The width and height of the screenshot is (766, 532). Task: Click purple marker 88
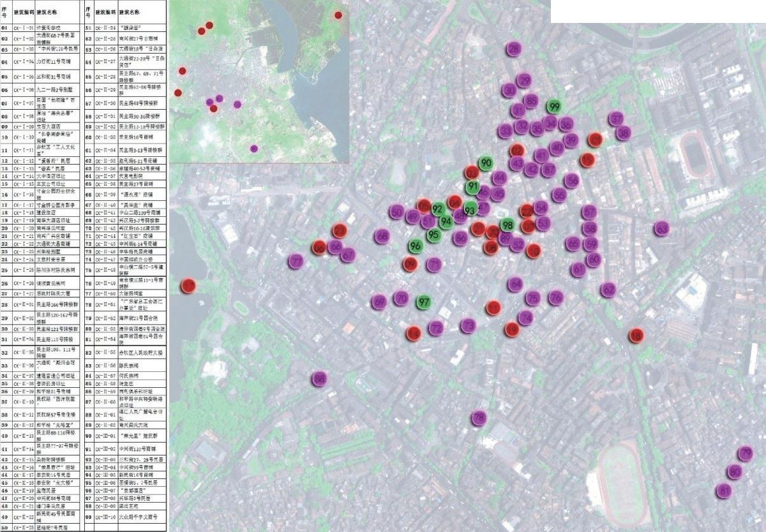(320, 380)
